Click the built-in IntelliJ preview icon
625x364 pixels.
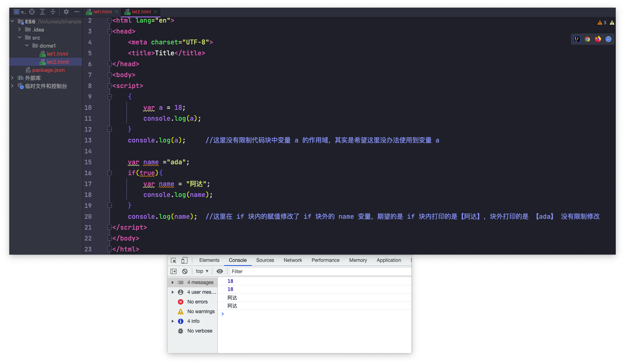point(577,39)
